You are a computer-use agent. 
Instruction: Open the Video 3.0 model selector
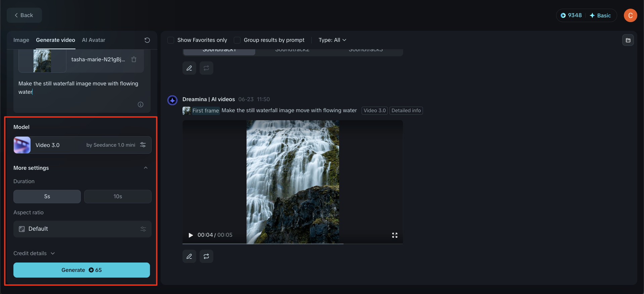pos(83,145)
